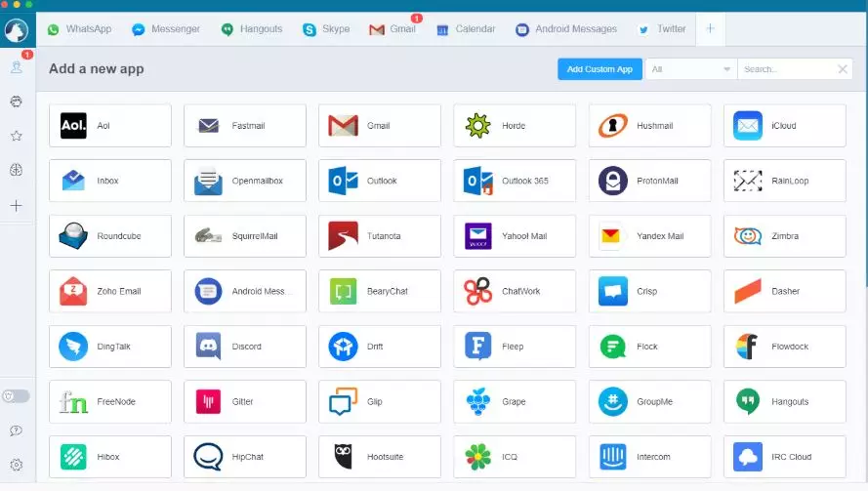
Task: Click the IRC Cloud app tile
Action: (x=784, y=457)
